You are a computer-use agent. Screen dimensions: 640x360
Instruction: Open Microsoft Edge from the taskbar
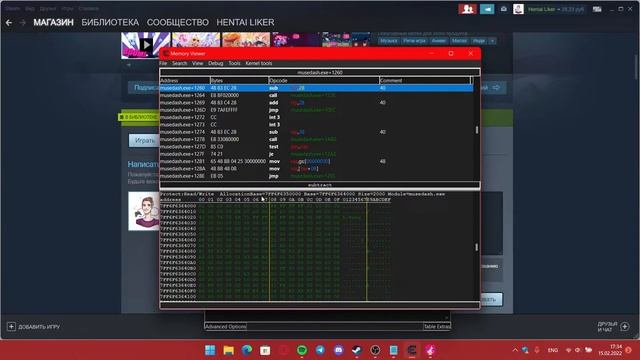pyautogui.click(x=247, y=350)
